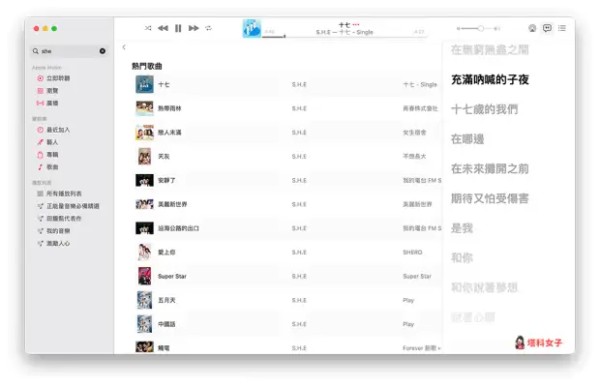Select the song title 熱帶雨林
This screenshot has width=600, height=387.
tap(170, 108)
